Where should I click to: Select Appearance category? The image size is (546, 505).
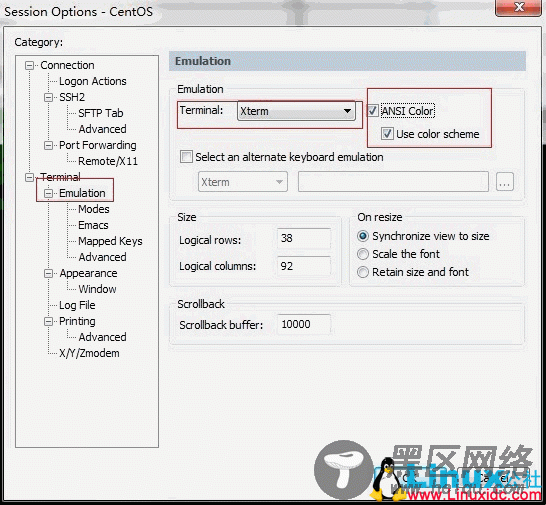click(88, 273)
